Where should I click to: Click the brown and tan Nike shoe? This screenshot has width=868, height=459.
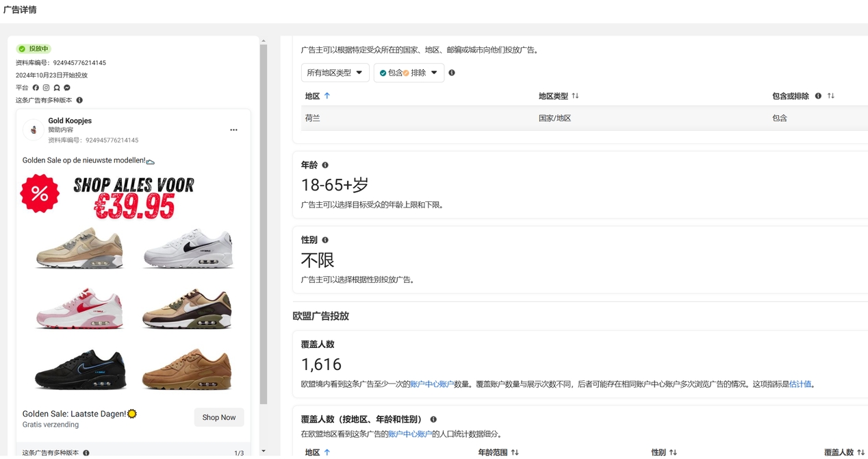tap(188, 308)
